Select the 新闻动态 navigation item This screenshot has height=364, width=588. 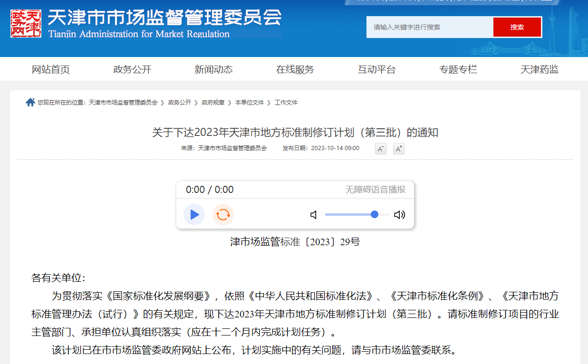[213, 70]
